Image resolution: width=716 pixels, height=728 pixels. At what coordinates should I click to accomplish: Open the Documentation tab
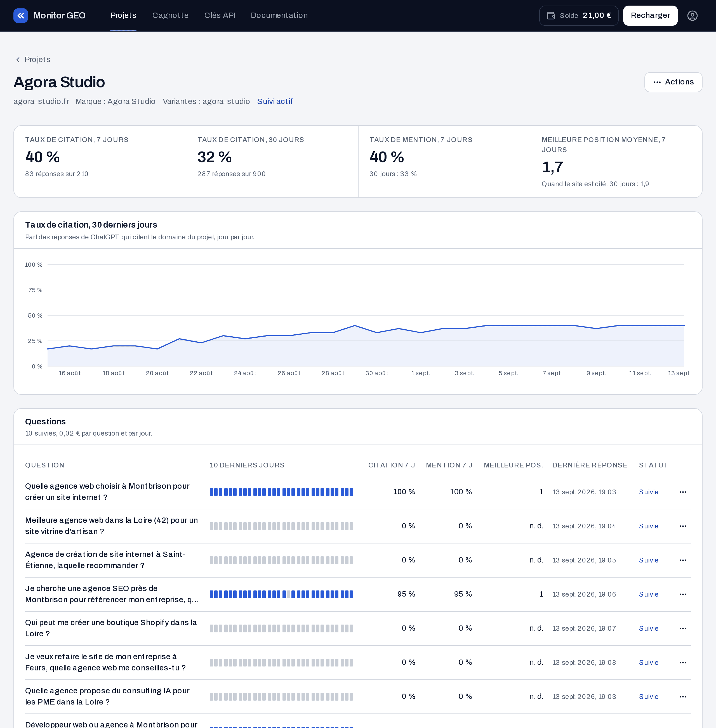(279, 15)
